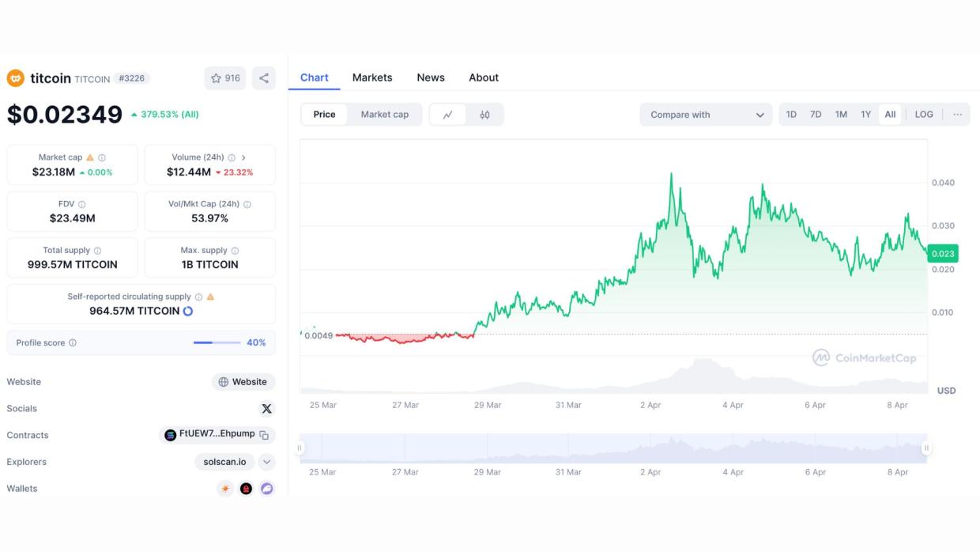
Task: Select the Market cap chart toggle
Action: pyautogui.click(x=385, y=115)
